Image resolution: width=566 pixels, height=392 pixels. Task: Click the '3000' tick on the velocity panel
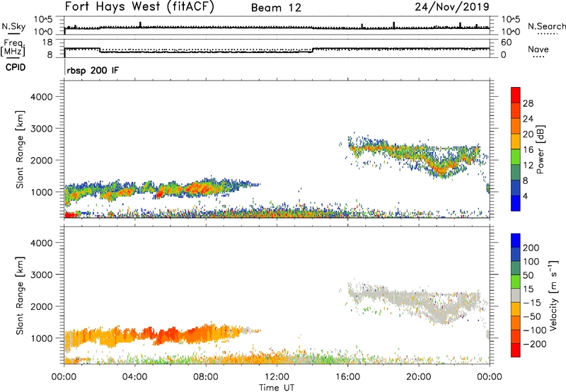(x=41, y=275)
